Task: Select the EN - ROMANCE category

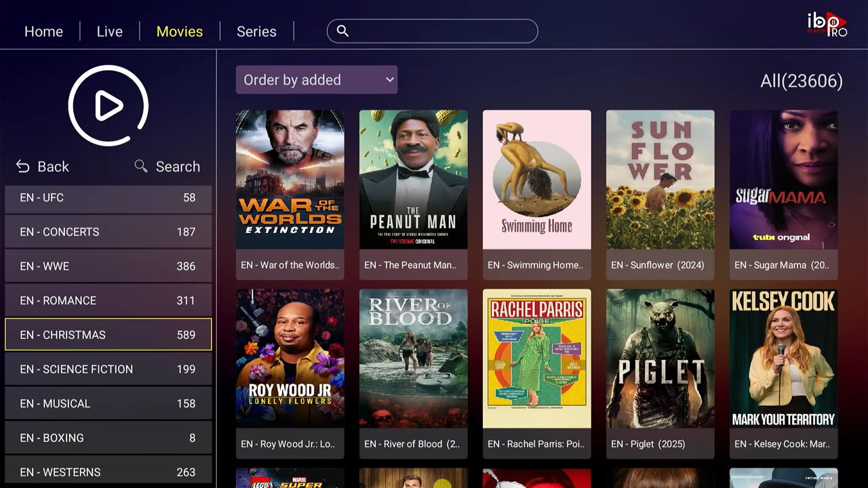Action: point(108,300)
